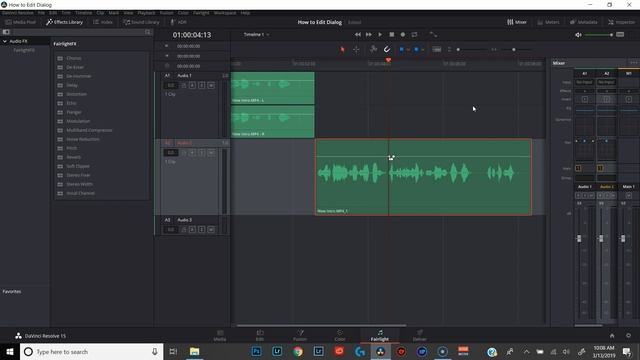This screenshot has width=640, height=360.
Task: Switch to the Edit page tab
Action: click(260, 335)
